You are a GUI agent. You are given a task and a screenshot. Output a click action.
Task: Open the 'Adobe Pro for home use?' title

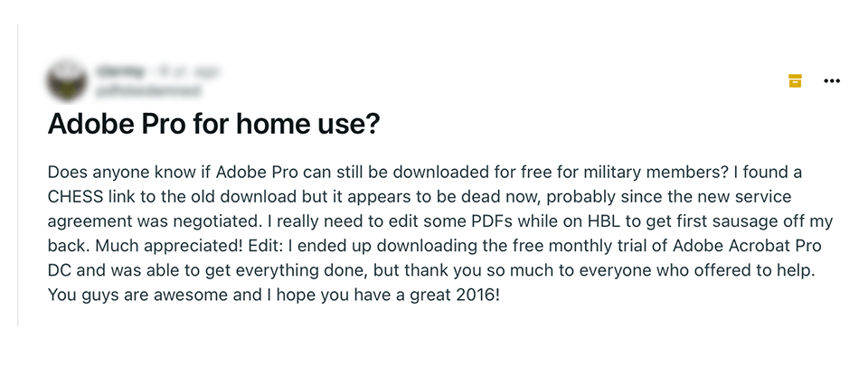tap(212, 127)
